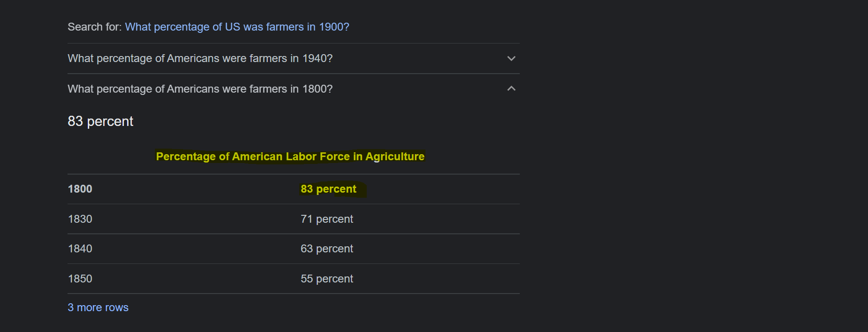This screenshot has height=332, width=868.
Task: Click the large '83 percent' answer heading
Action: pyautogui.click(x=100, y=121)
